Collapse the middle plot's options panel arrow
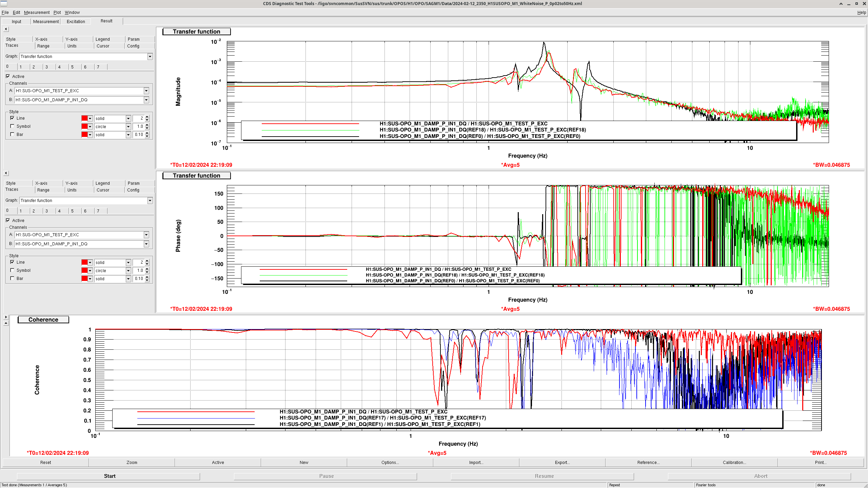 (x=6, y=173)
